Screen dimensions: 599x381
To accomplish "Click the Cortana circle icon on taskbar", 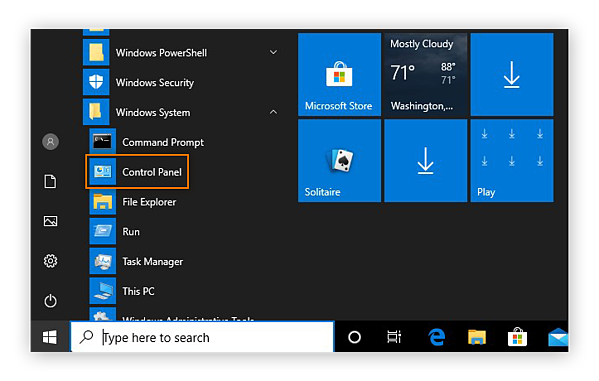I will (355, 337).
